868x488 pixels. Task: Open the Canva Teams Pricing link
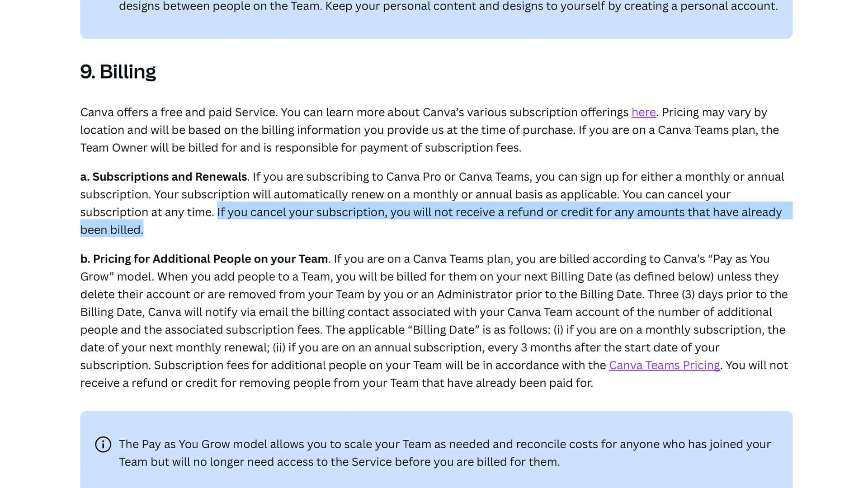[664, 366]
